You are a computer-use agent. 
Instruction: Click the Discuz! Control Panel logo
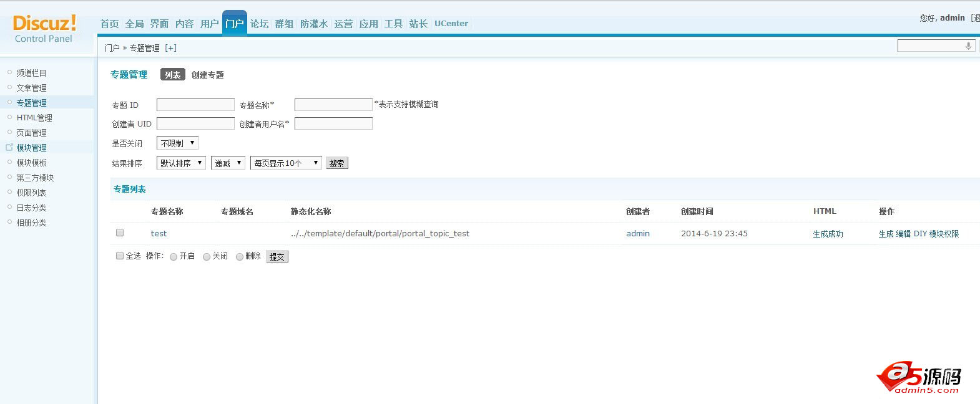[x=44, y=29]
